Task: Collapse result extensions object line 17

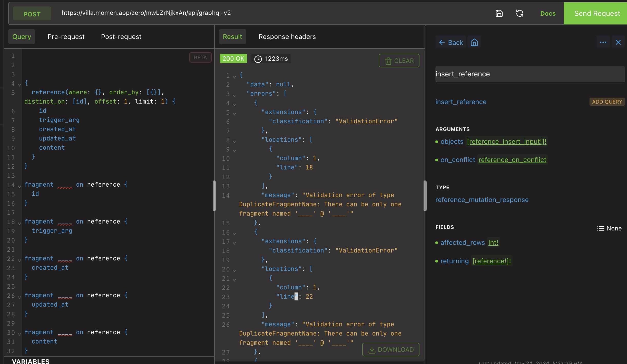Action: (234, 243)
